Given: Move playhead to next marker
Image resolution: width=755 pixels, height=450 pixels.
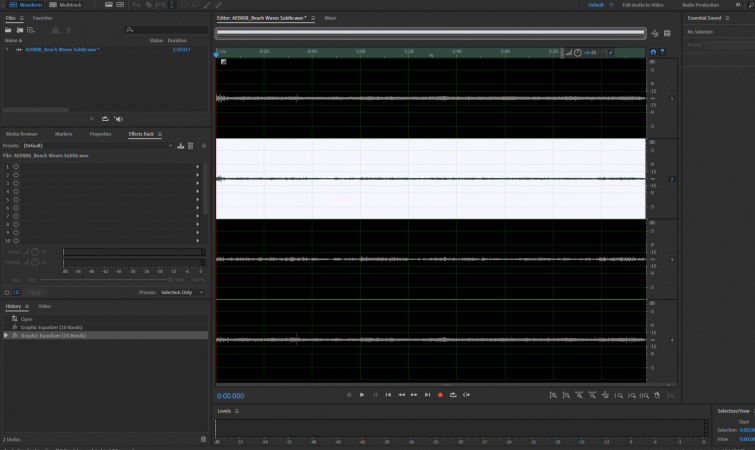Looking at the screenshot, I should 427,395.
